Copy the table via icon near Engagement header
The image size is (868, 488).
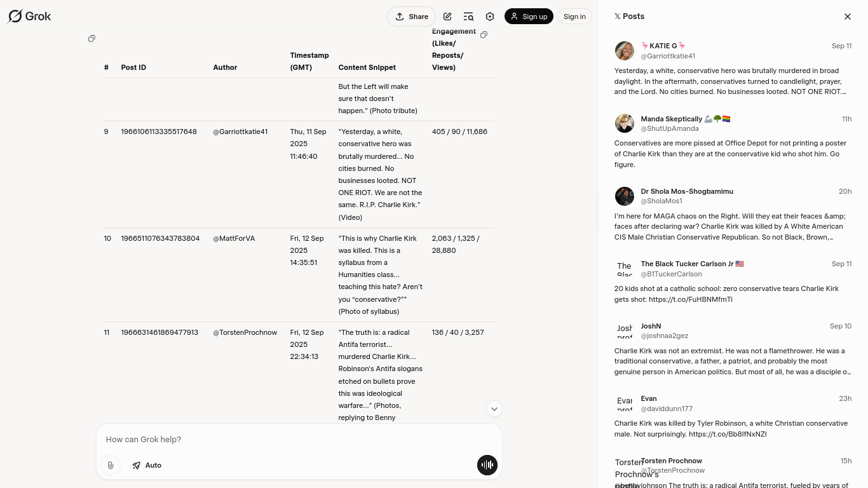point(484,35)
